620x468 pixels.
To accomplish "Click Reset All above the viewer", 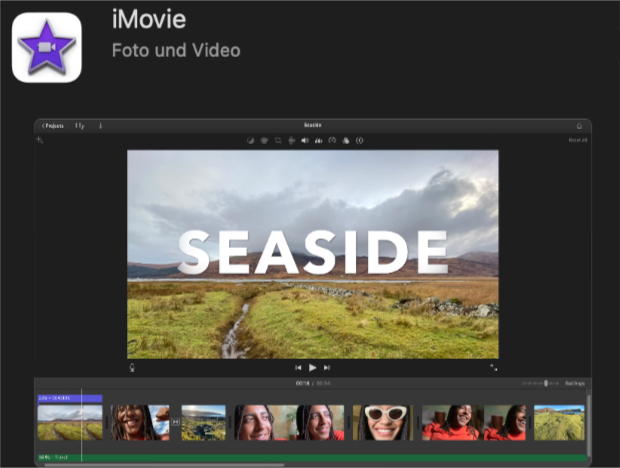I will tap(578, 140).
